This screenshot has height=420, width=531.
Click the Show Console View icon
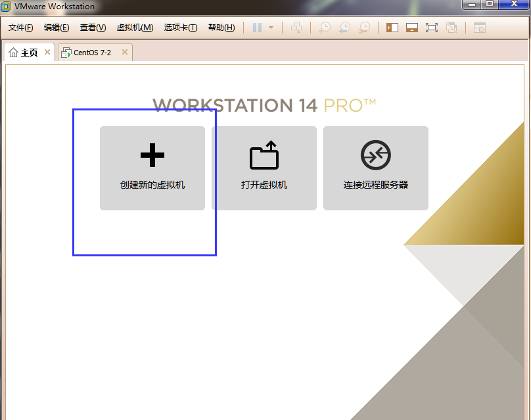pos(479,28)
